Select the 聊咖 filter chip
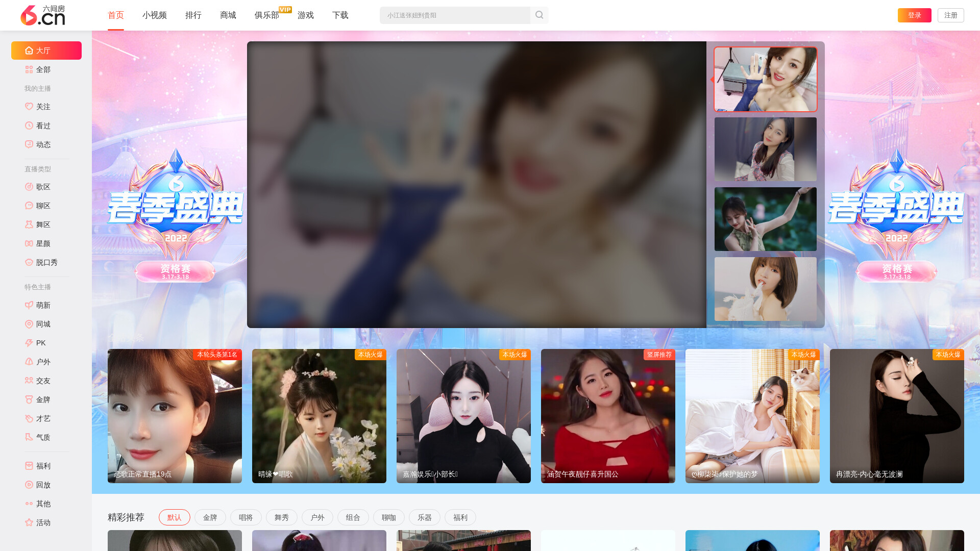Screen dimensions: 980x551 (x=389, y=517)
